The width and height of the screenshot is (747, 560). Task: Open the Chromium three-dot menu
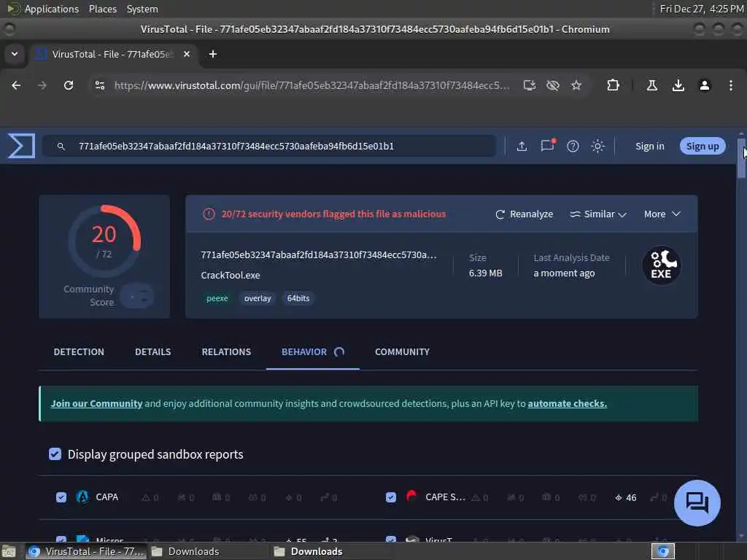pos(731,85)
